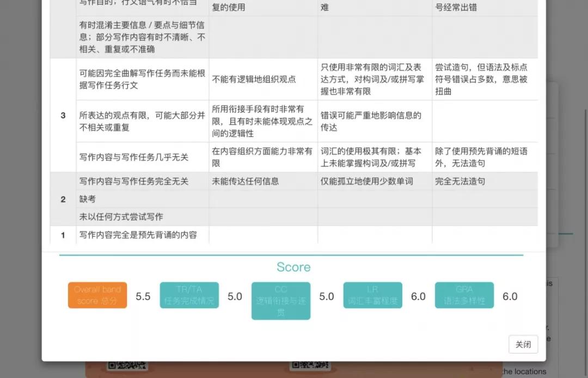
Task: Click the teal divider line above Score
Action: click(x=293, y=253)
